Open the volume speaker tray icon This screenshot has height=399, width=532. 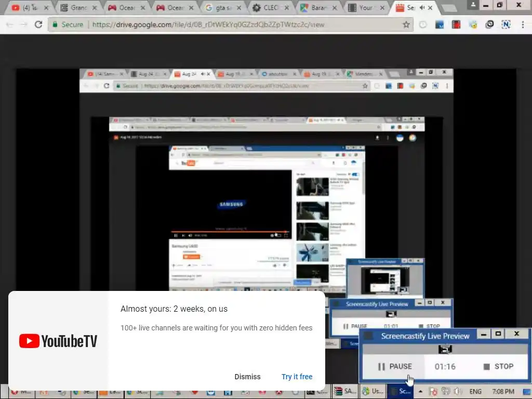tap(458, 392)
